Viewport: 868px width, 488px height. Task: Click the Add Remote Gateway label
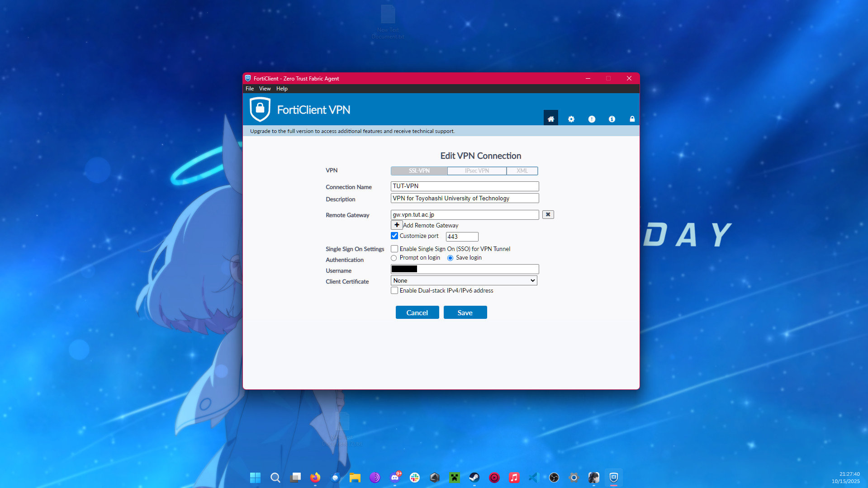point(431,225)
